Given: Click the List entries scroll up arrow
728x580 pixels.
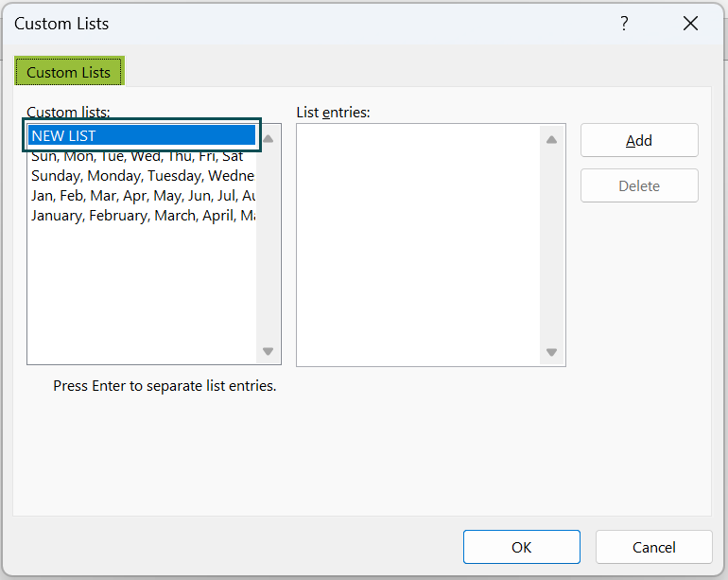Looking at the screenshot, I should (551, 139).
